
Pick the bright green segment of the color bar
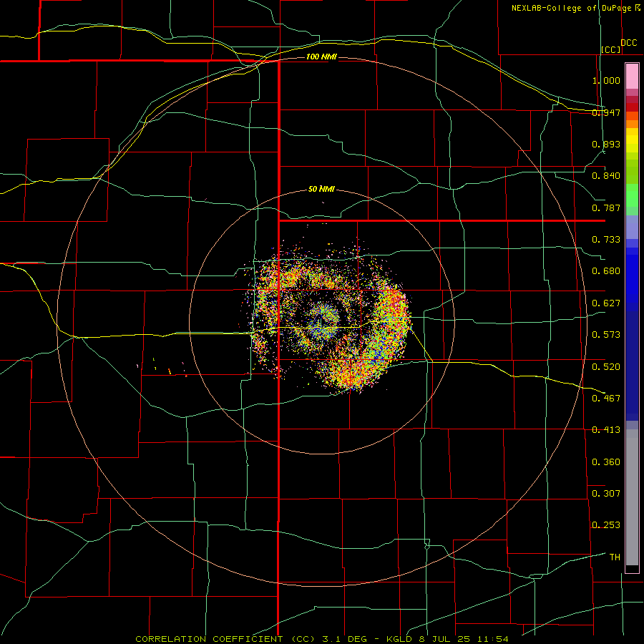pyautogui.click(x=632, y=195)
